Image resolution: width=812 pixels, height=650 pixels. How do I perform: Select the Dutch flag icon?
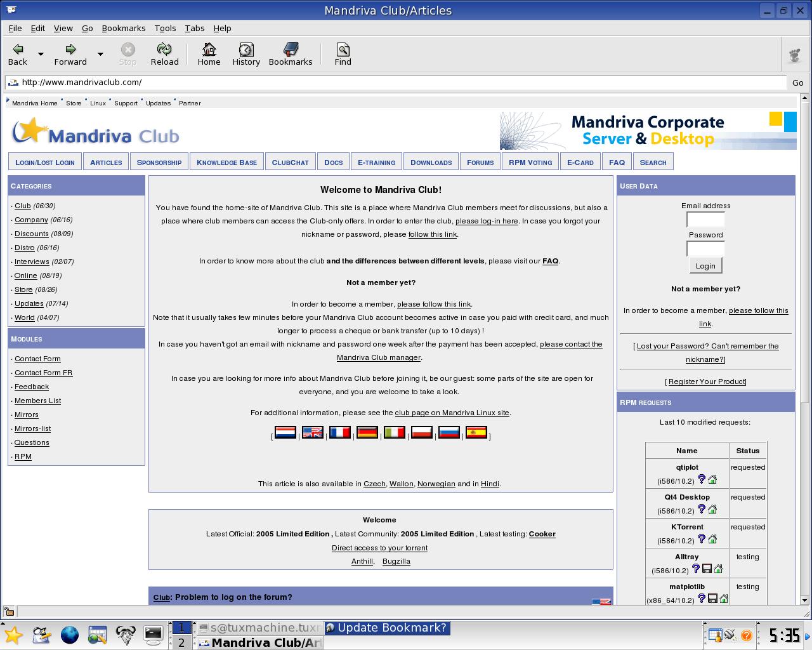(285, 433)
